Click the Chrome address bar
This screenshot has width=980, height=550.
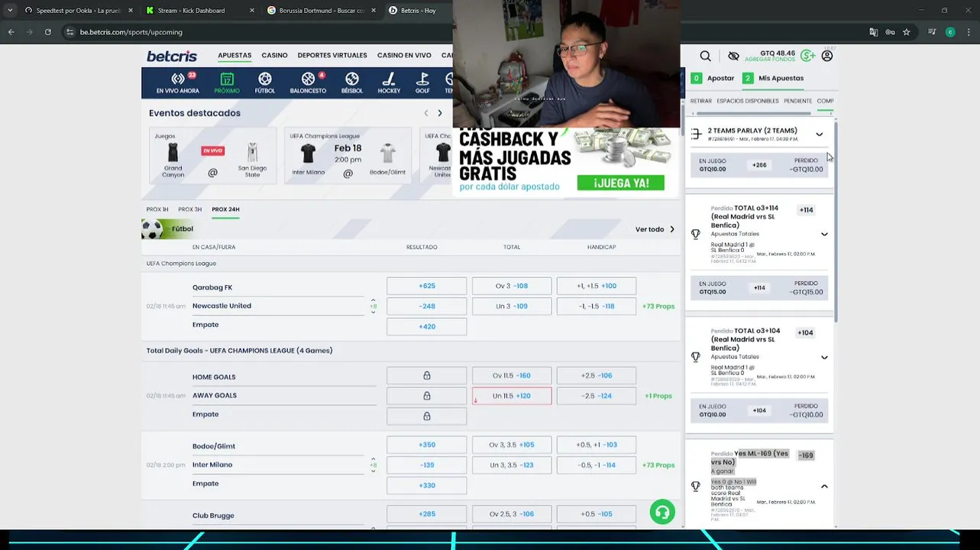458,32
